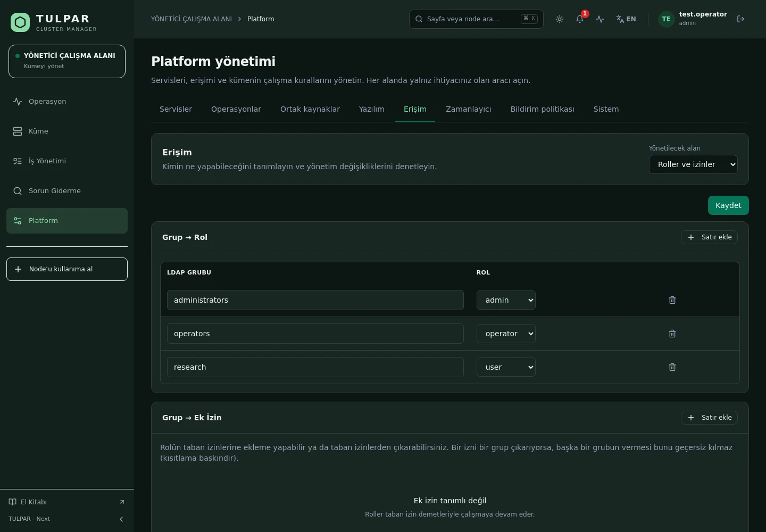Delete the research row with trash icon
Viewport: 766px width, 532px height.
pyautogui.click(x=672, y=367)
